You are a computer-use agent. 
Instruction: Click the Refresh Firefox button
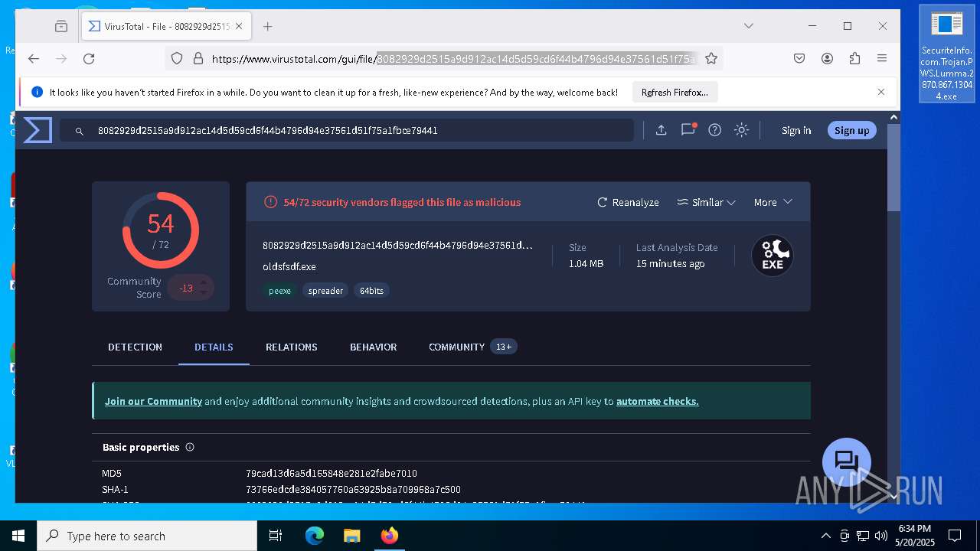(x=675, y=92)
